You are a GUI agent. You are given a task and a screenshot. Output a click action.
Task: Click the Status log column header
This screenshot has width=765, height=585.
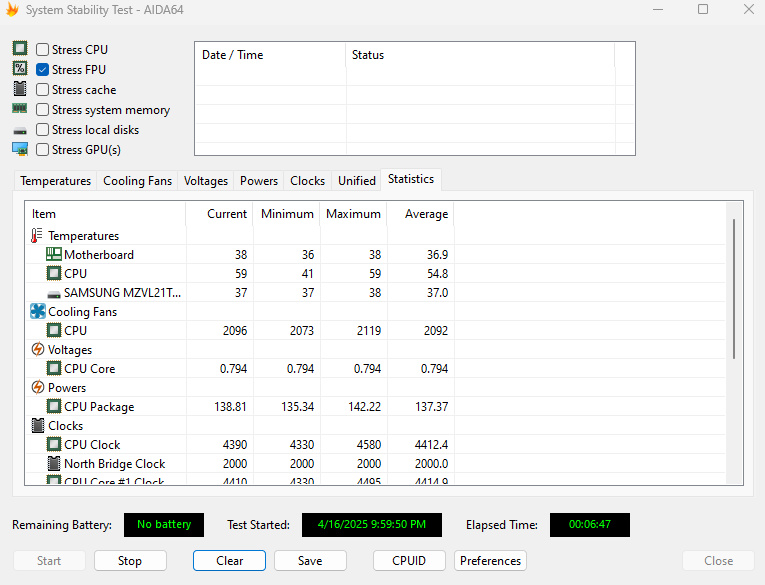(x=480, y=55)
